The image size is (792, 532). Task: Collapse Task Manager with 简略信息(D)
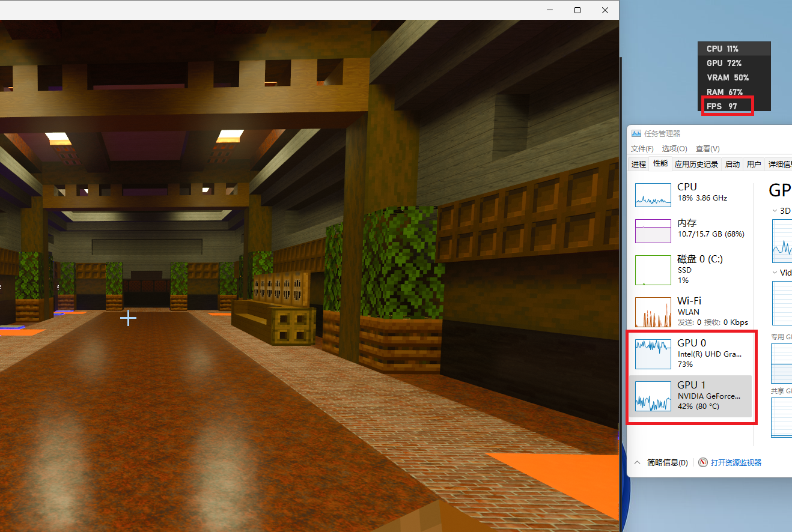coord(662,463)
